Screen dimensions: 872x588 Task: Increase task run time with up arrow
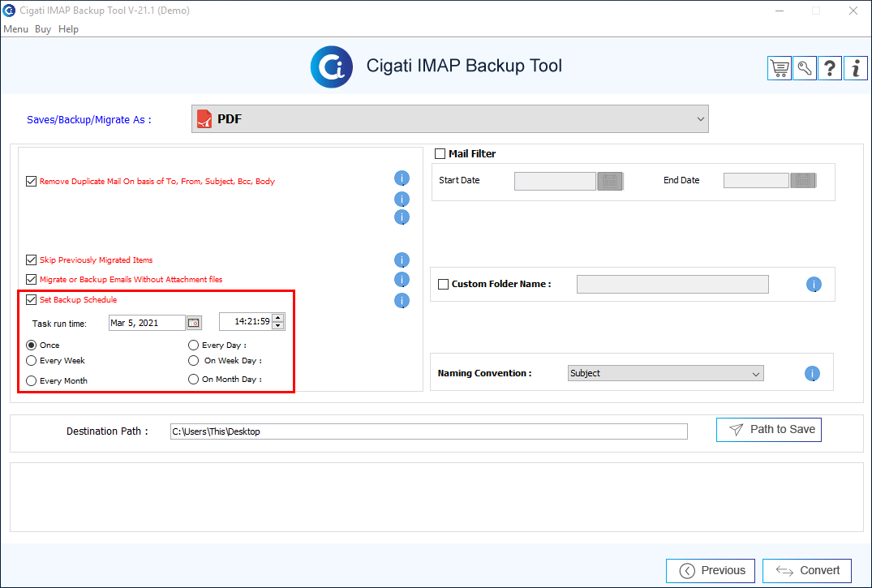(x=278, y=318)
